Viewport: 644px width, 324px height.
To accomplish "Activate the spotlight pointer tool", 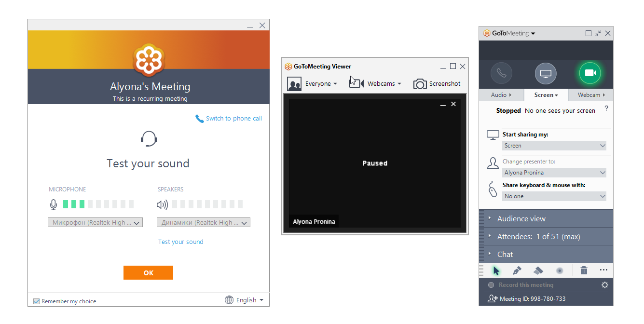I will pyautogui.click(x=559, y=270).
